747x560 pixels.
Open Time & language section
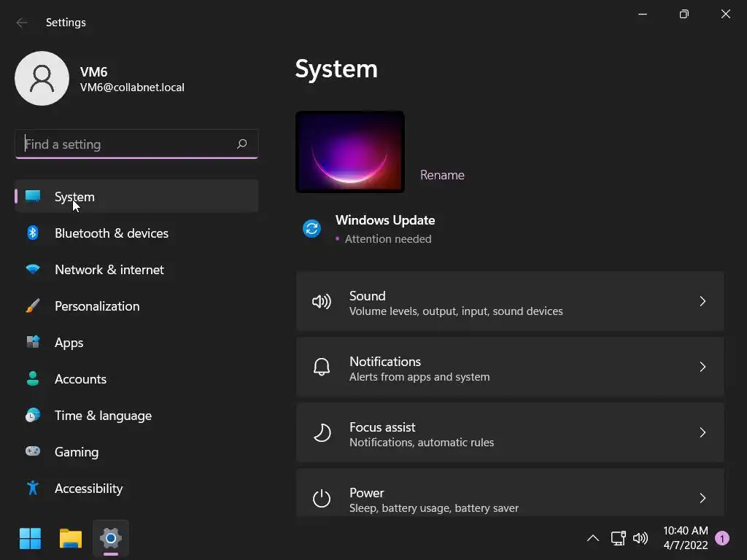pyautogui.click(x=136, y=415)
